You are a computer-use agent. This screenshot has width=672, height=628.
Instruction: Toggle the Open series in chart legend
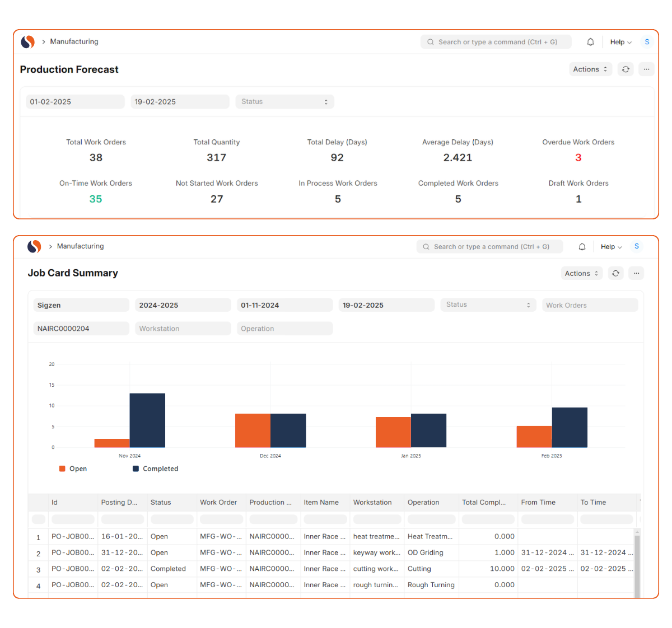coord(73,469)
